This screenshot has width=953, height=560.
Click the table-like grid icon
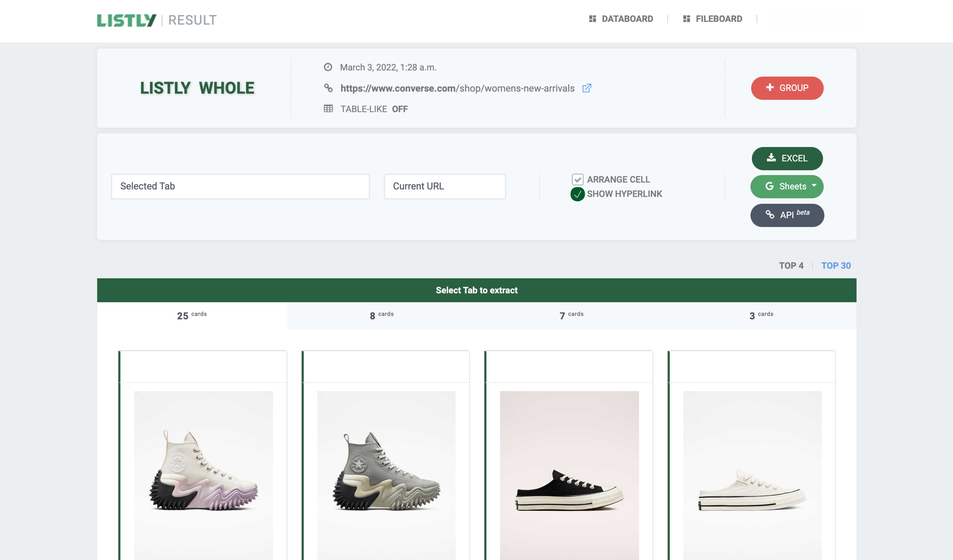coord(328,109)
